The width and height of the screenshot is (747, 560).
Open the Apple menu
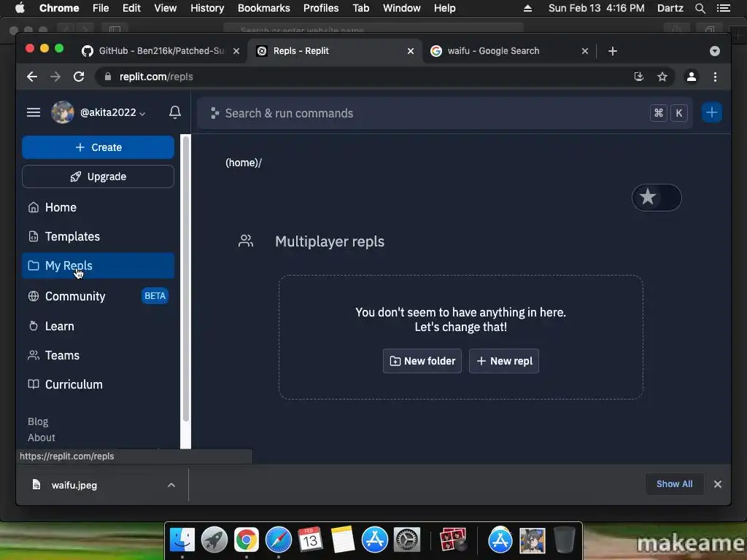[x=20, y=8]
